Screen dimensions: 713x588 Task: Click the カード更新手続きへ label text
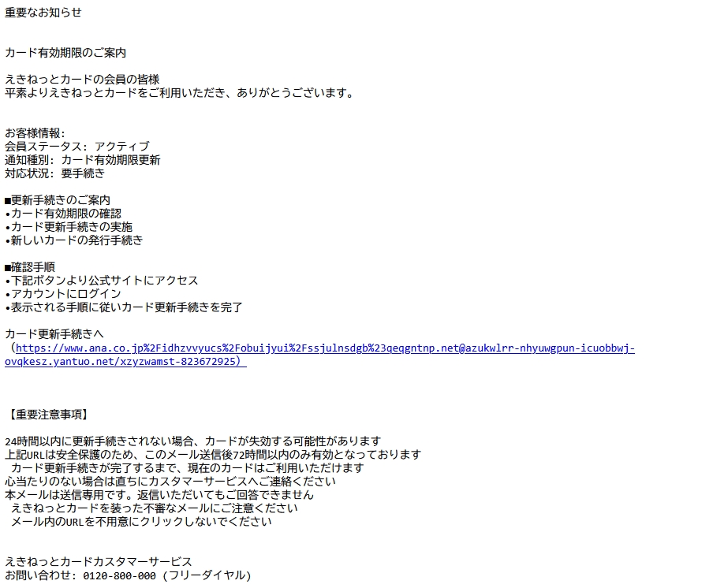54,334
